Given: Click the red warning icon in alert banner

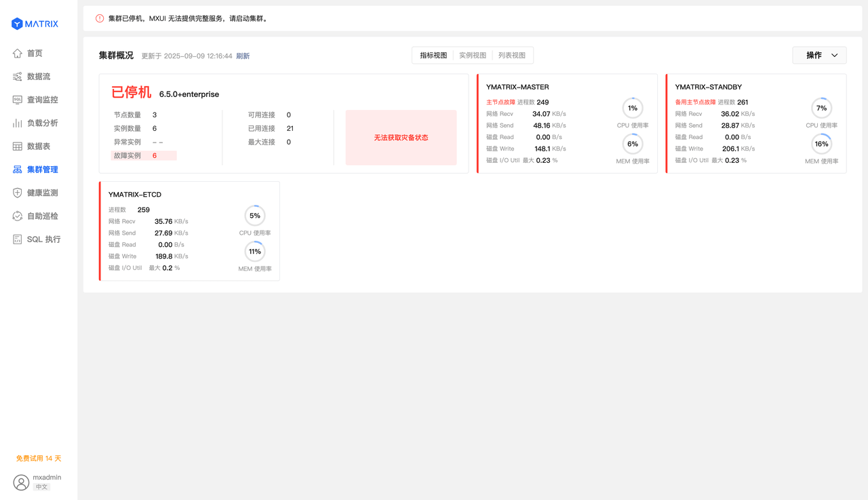Looking at the screenshot, I should pos(100,18).
